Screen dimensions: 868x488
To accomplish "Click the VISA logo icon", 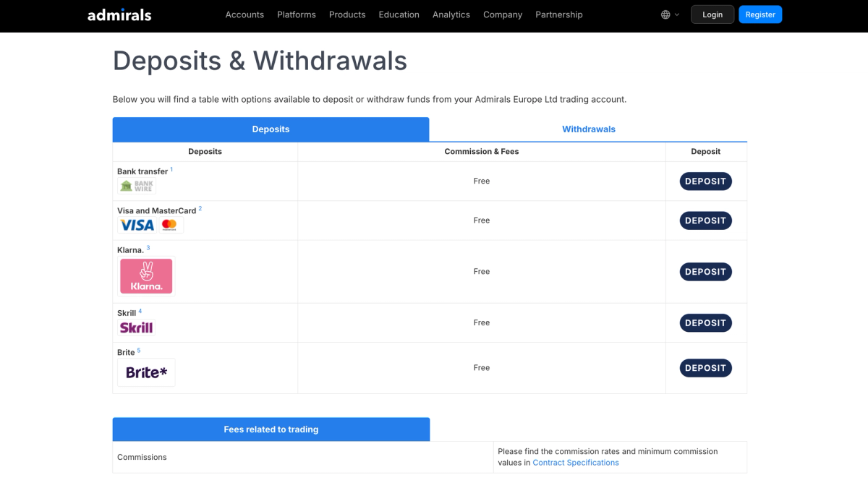I will pyautogui.click(x=137, y=226).
